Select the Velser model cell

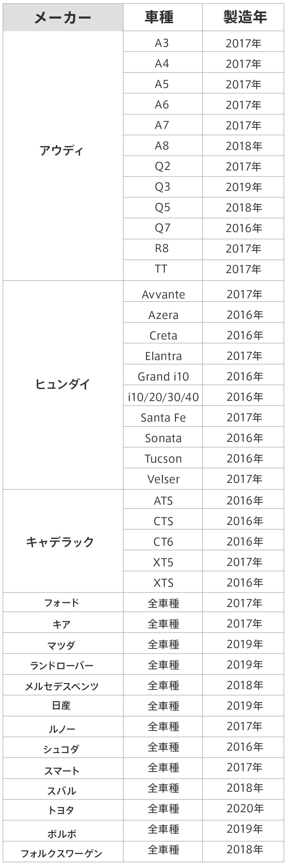click(x=163, y=479)
